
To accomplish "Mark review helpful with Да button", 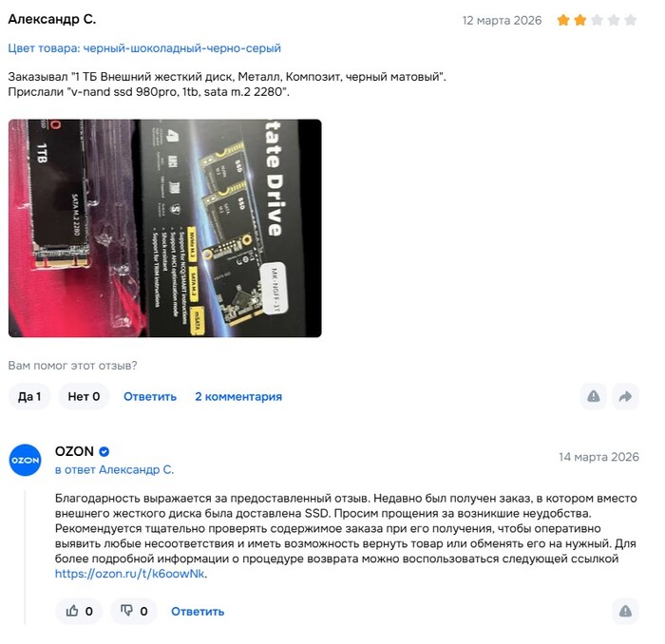I will [x=29, y=396].
